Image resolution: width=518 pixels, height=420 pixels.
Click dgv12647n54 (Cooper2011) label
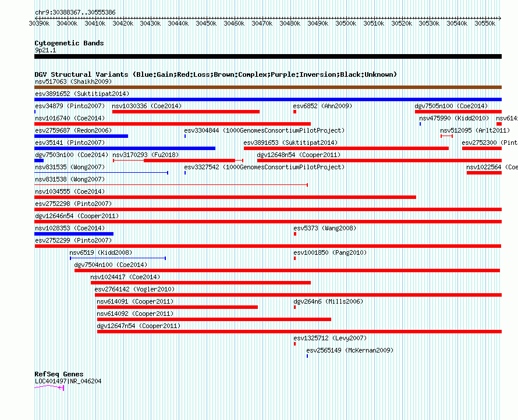[139, 326]
